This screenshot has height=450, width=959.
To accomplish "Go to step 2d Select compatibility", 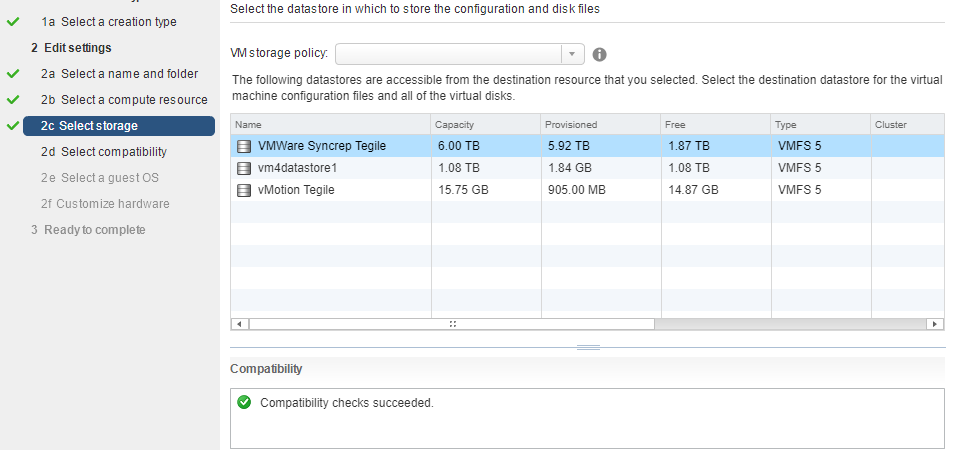I will click(x=103, y=152).
